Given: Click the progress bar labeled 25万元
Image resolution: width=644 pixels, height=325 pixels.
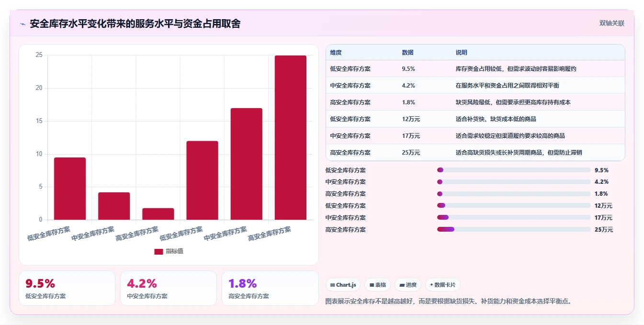Looking at the screenshot, I should click(514, 230).
